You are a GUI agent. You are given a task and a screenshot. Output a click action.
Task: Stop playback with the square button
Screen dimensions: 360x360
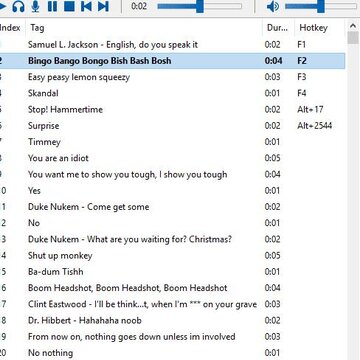click(x=69, y=6)
